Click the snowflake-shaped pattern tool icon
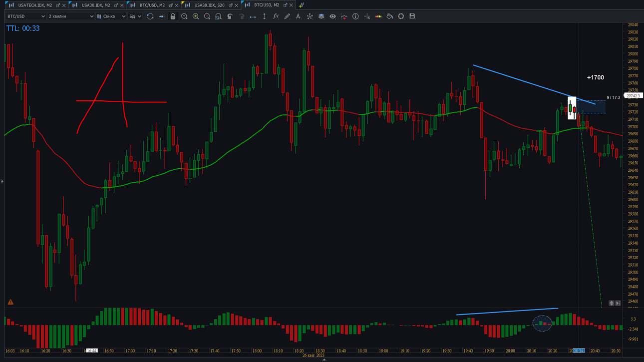The image size is (644, 362). tap(310, 16)
